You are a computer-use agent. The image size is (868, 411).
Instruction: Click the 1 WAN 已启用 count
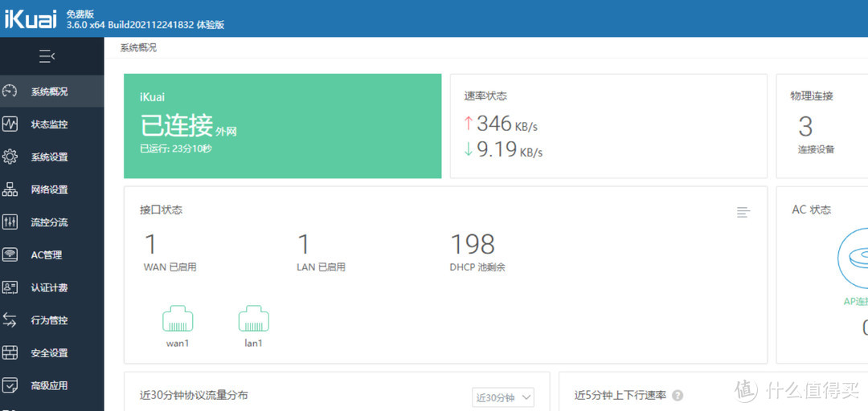170,253
